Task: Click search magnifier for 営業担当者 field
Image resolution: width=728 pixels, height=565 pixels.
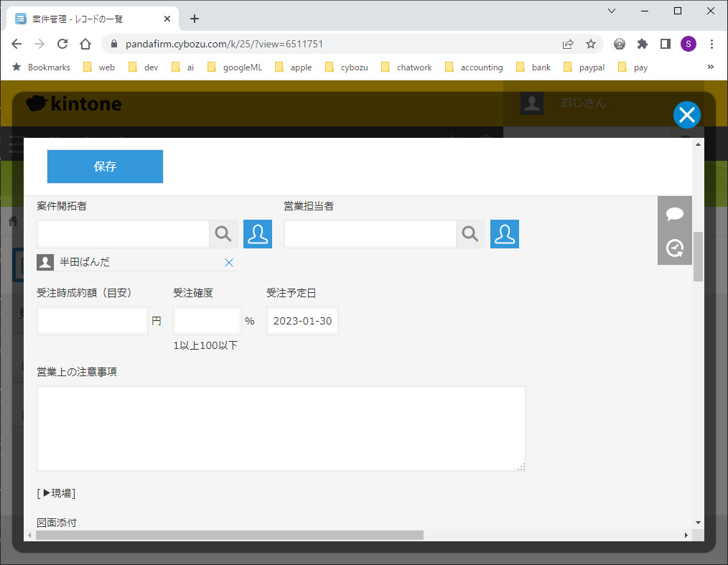Action: tap(470, 234)
